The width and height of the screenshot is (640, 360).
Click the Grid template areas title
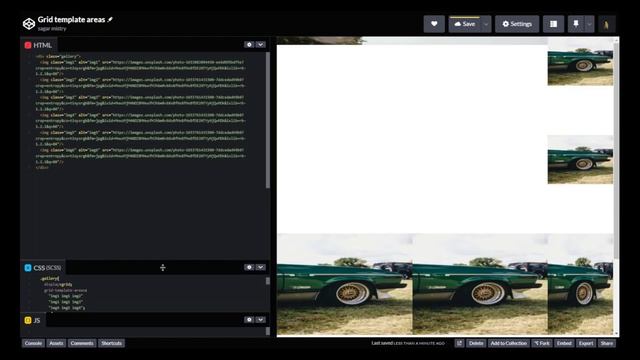pyautogui.click(x=71, y=19)
